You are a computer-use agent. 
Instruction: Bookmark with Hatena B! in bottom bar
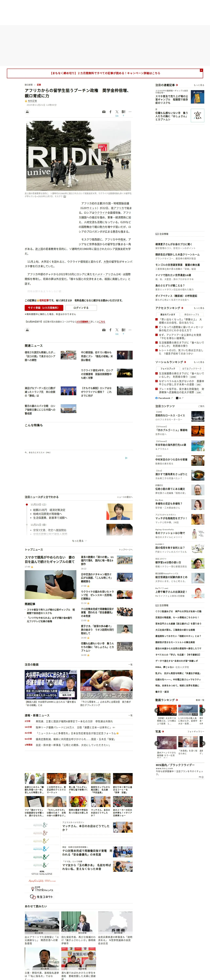[123, 330]
